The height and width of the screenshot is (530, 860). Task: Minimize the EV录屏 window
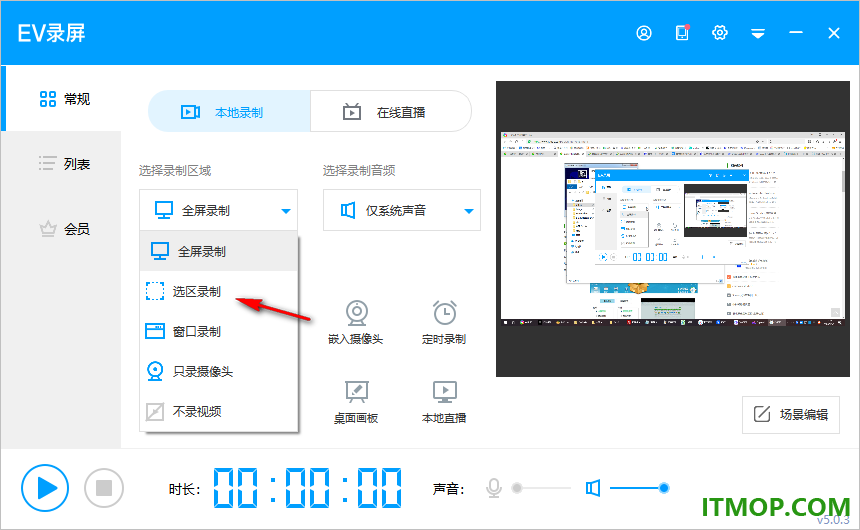[796, 33]
